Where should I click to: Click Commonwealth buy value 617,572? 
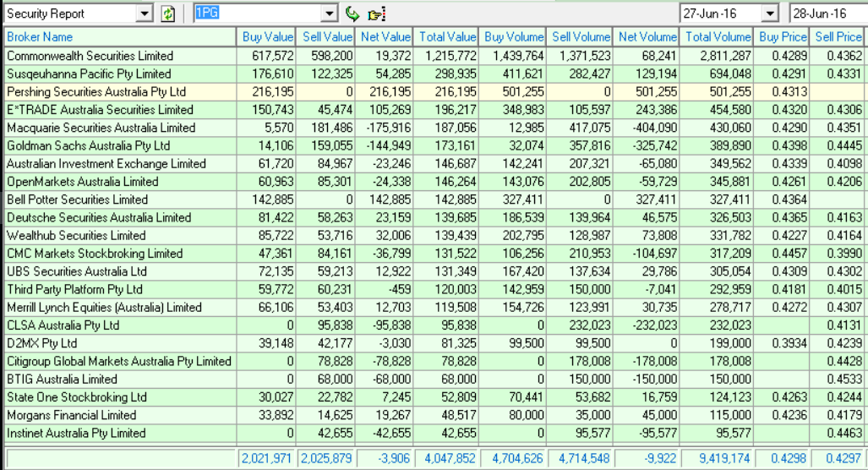click(x=272, y=56)
